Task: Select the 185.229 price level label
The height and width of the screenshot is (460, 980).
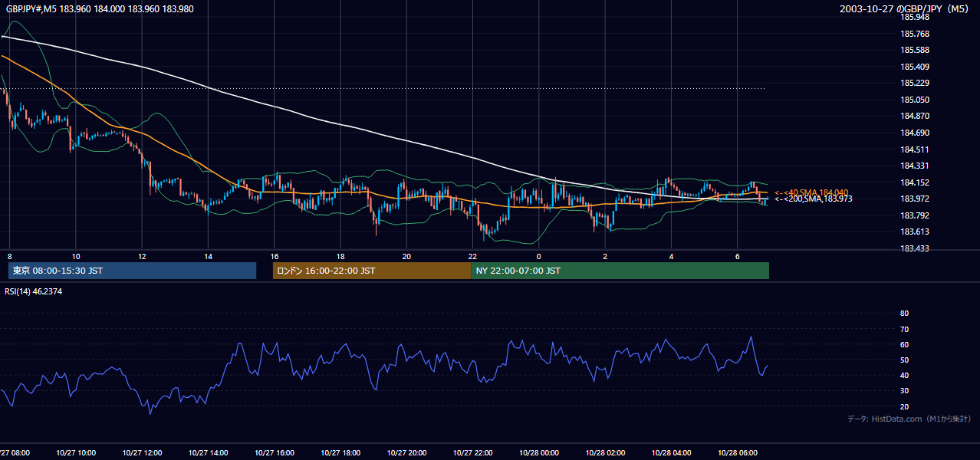Action: [915, 83]
